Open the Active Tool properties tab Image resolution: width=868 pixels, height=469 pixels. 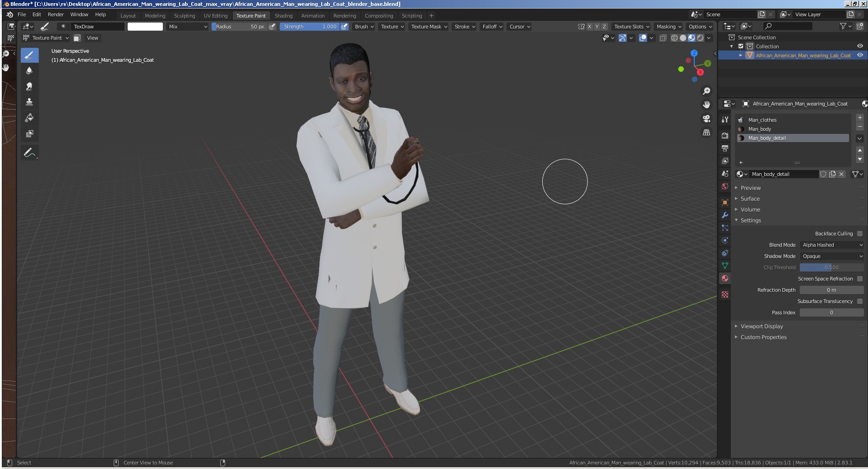[x=725, y=120]
